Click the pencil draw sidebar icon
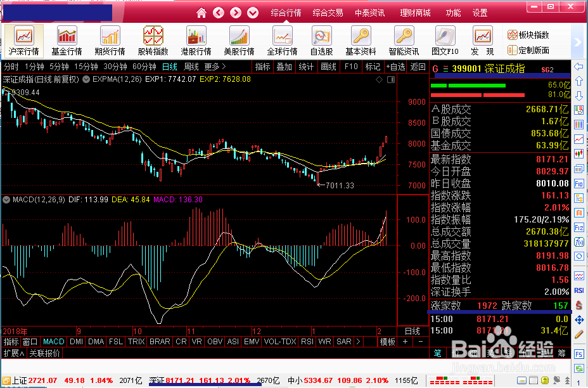The height and width of the screenshot is (388, 588). point(579,333)
